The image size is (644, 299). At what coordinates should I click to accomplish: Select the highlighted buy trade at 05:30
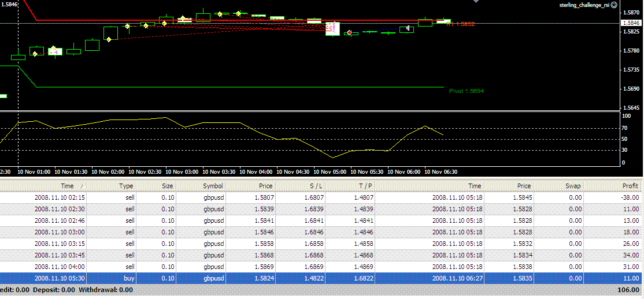pyautogui.click(x=320, y=278)
